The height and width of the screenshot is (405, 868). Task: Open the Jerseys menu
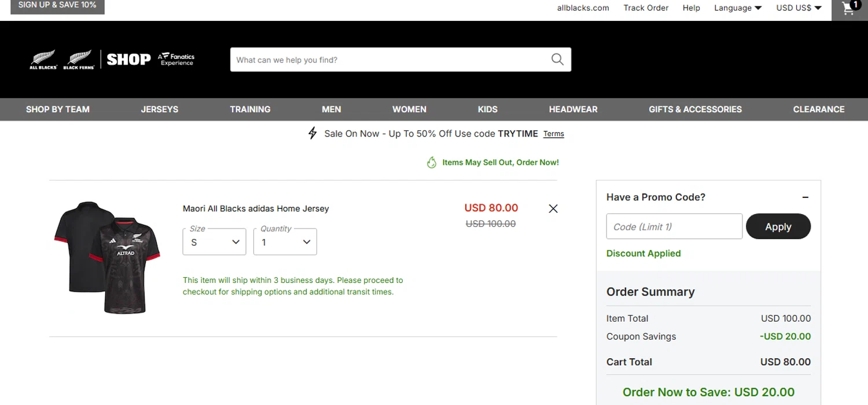[x=160, y=109]
